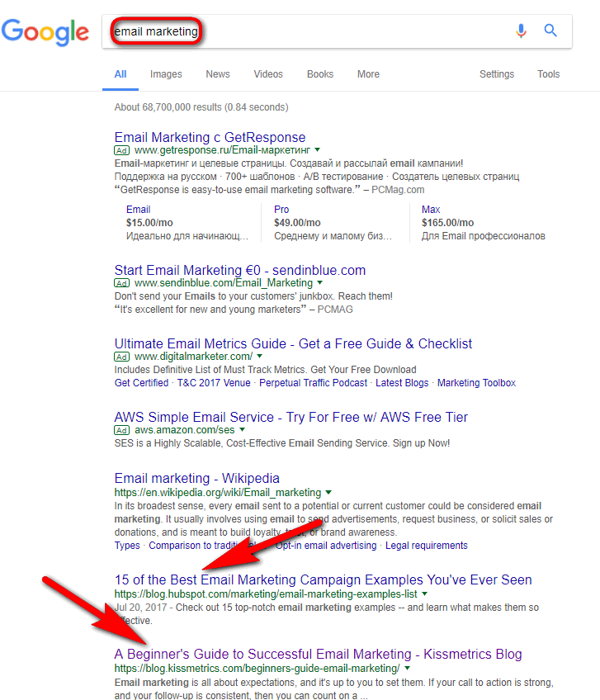Select the All results tab
Image resolution: width=600 pixels, height=700 pixels.
(120, 74)
